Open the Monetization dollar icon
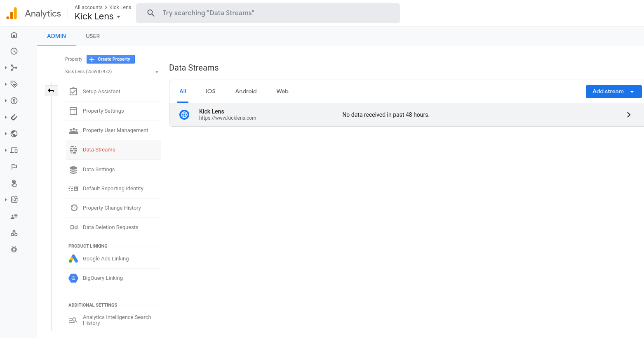 (x=14, y=101)
